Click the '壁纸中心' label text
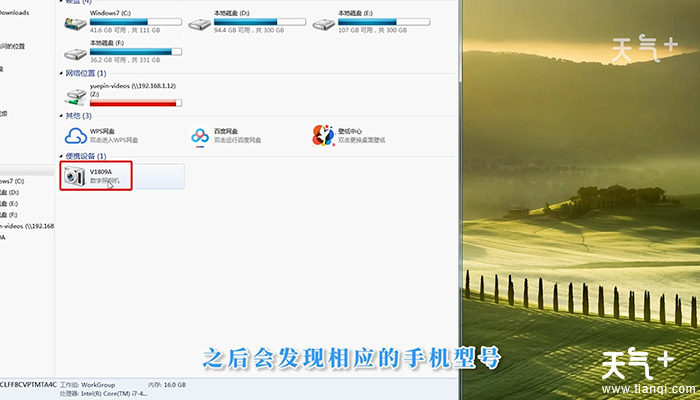700x400 pixels. [x=350, y=131]
